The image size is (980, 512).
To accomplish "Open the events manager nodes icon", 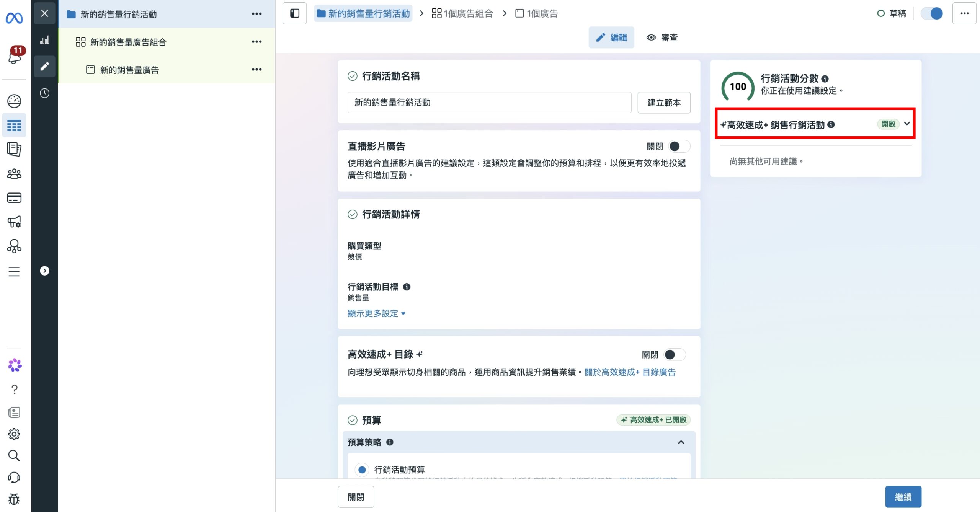I will [x=14, y=246].
